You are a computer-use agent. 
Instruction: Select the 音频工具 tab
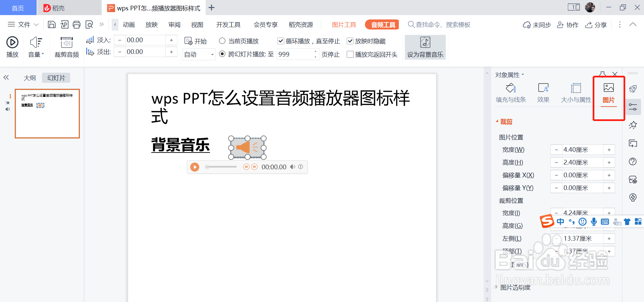382,25
